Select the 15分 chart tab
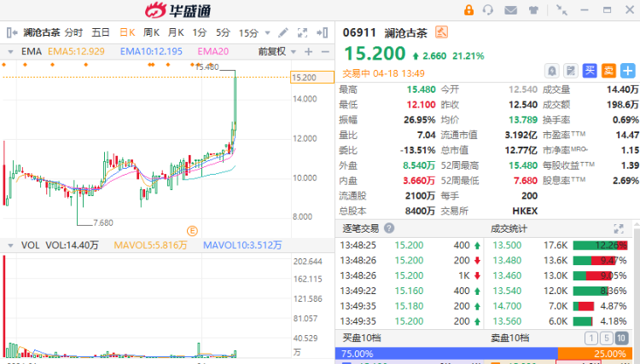 pyautogui.click(x=248, y=33)
